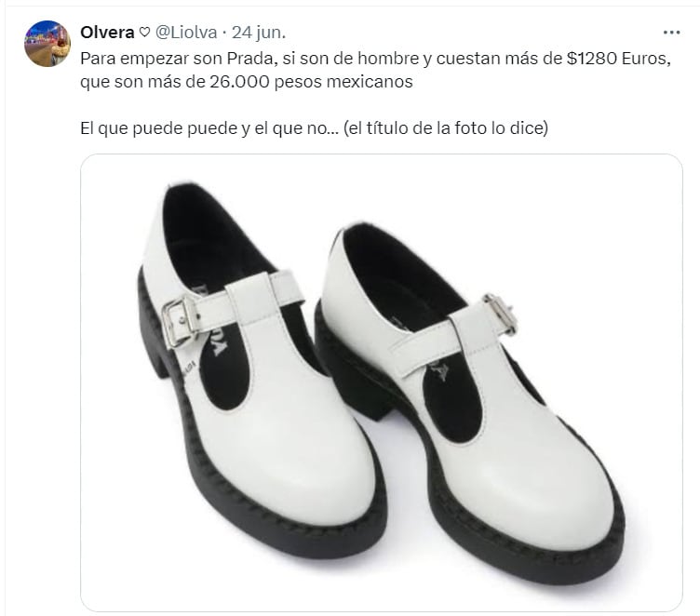Open the three-dot more options menu
The height and width of the screenshot is (616, 700).
click(671, 33)
